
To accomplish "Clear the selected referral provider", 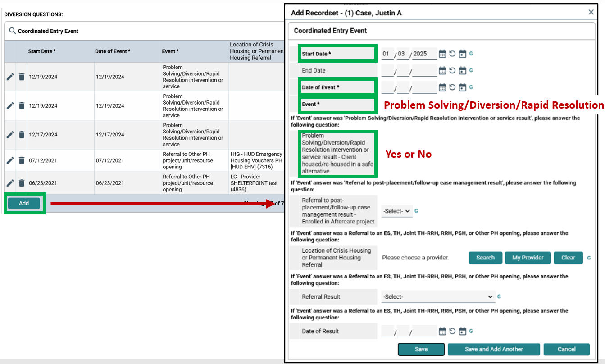I will 568,258.
